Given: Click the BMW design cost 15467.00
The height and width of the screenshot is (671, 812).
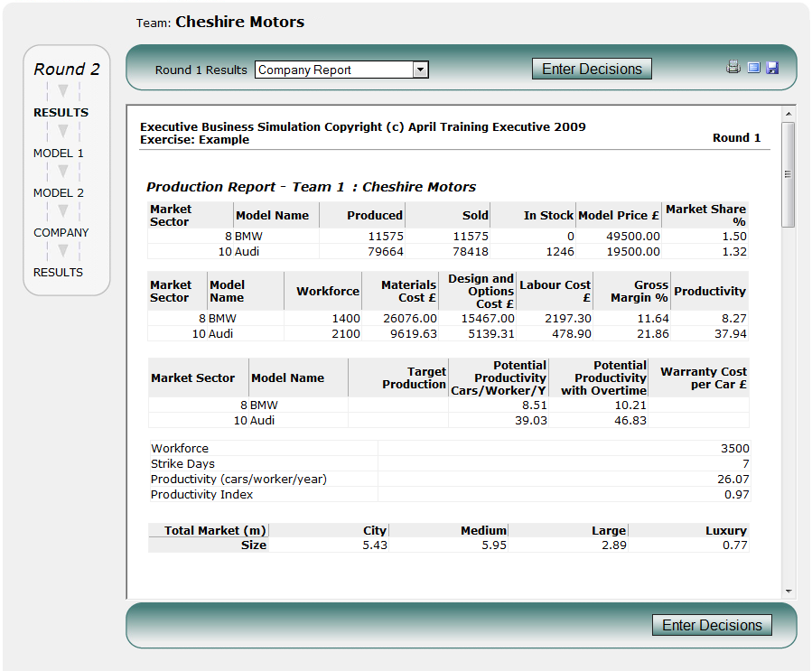Looking at the screenshot, I should click(488, 319).
